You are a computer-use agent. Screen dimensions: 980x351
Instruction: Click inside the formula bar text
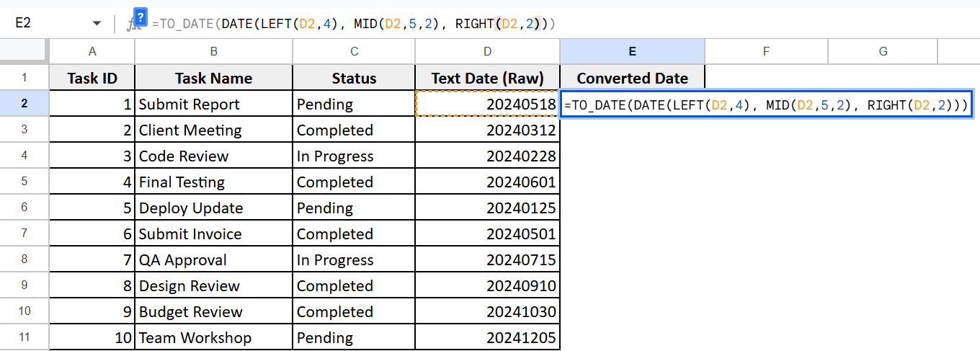(x=353, y=24)
